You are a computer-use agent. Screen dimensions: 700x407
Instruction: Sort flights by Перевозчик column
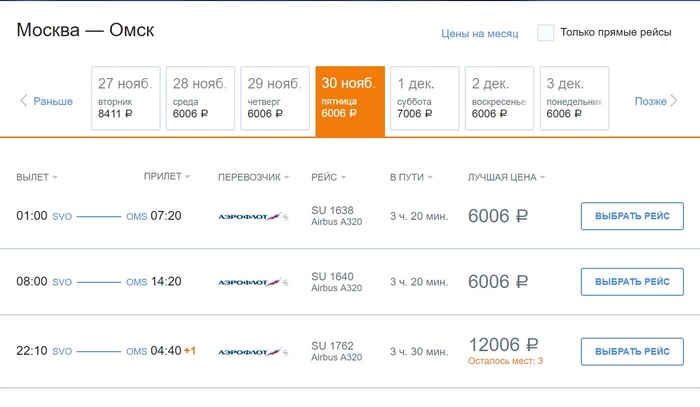pos(253,177)
